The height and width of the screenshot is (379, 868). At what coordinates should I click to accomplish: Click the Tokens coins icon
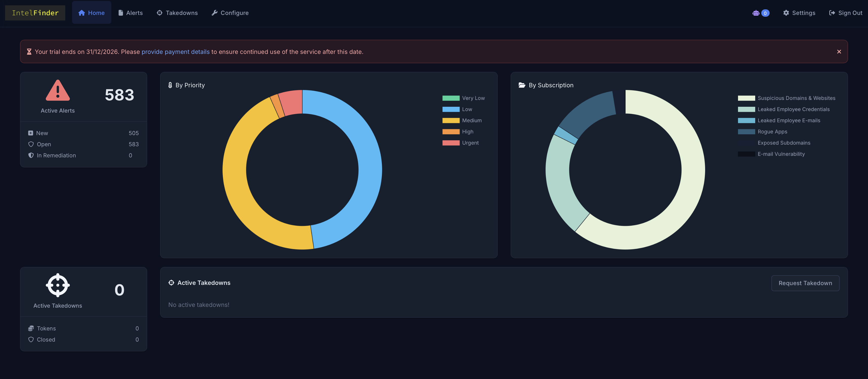tap(31, 328)
